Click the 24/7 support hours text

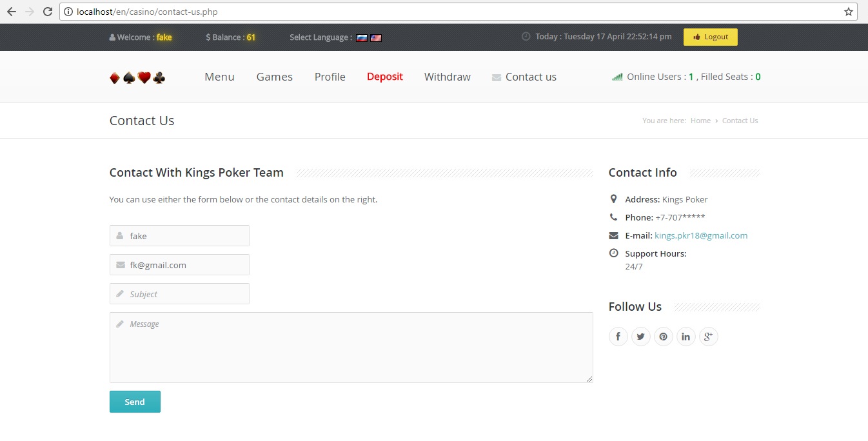634,266
